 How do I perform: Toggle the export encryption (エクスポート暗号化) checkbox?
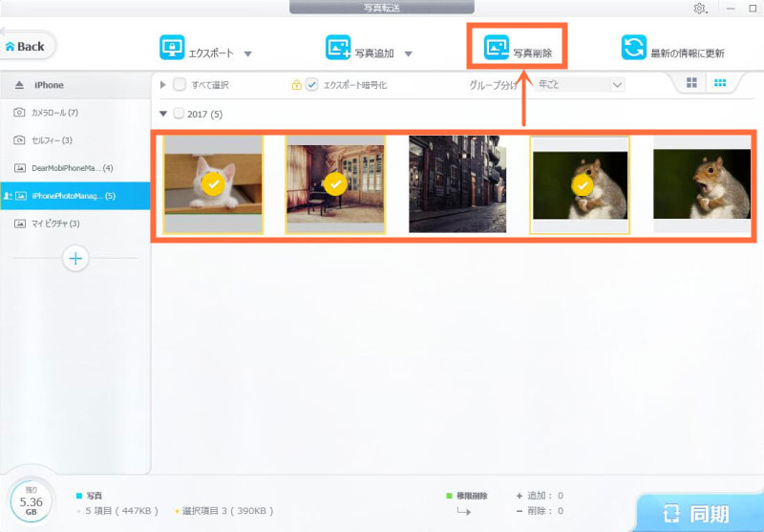(313, 85)
